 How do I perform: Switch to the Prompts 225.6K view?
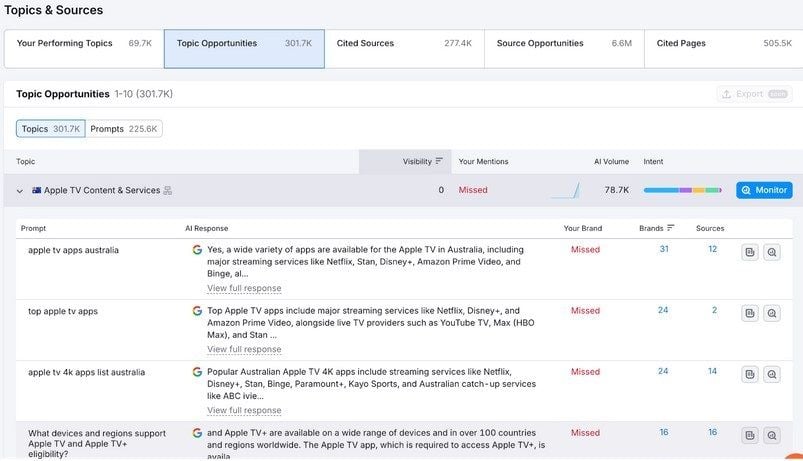[x=123, y=129]
